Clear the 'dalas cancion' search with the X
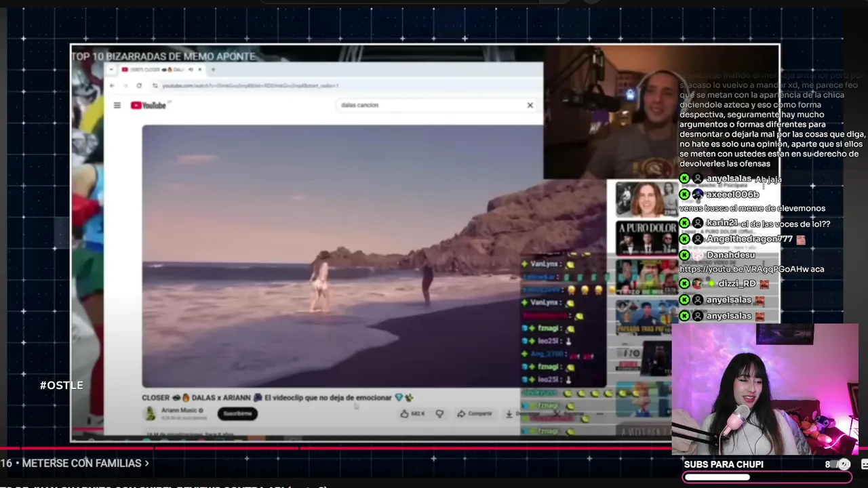The width and height of the screenshot is (868, 488). click(x=530, y=105)
